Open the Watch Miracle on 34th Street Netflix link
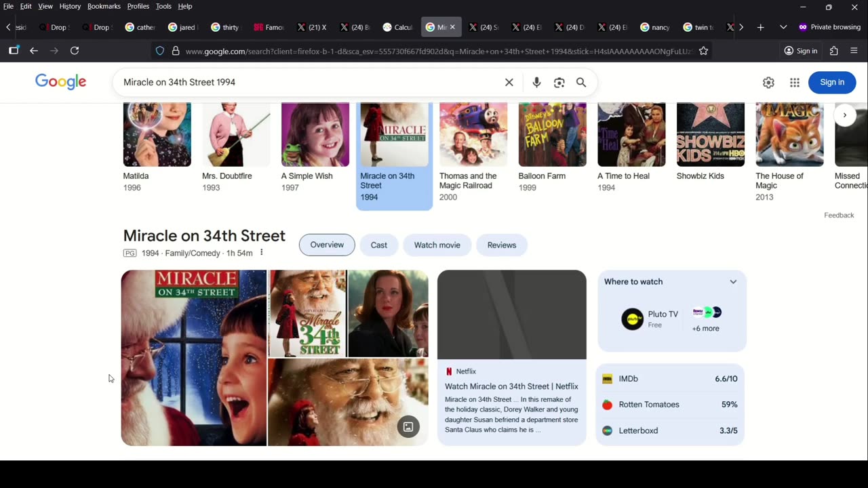This screenshot has height=488, width=868. (x=511, y=386)
